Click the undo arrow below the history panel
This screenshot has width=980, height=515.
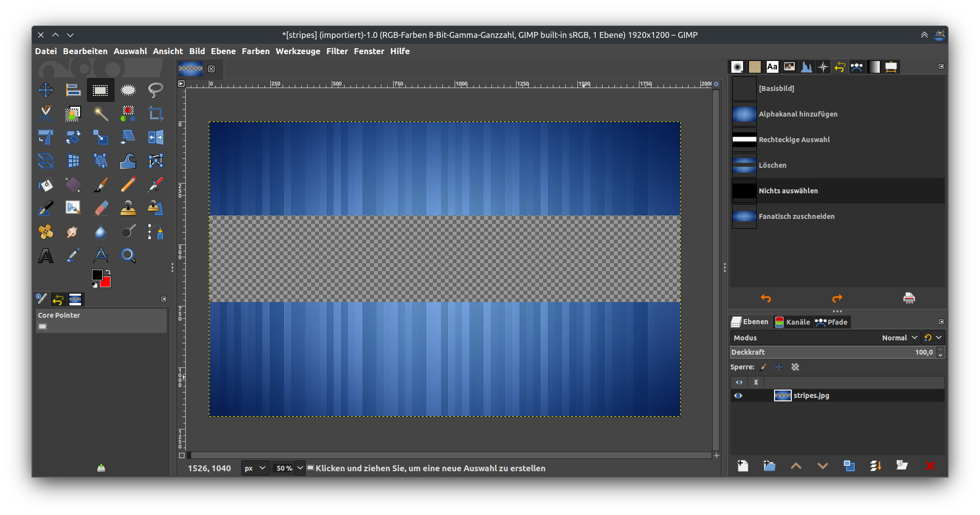coord(766,298)
